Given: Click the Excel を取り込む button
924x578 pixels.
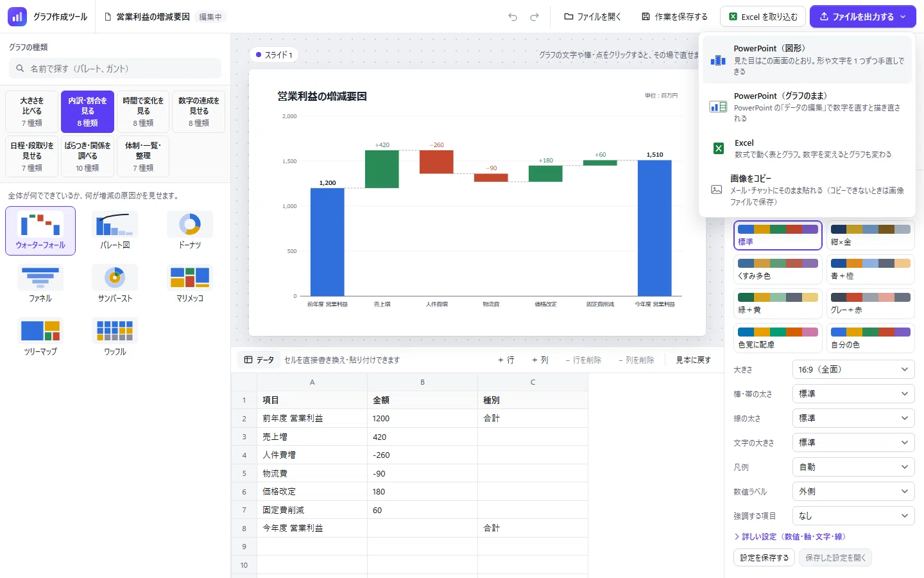Looking at the screenshot, I should click(763, 17).
